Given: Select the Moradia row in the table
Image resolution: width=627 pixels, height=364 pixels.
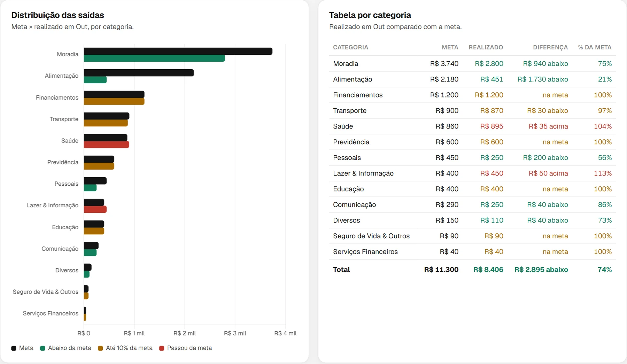Looking at the screenshot, I should [472, 64].
